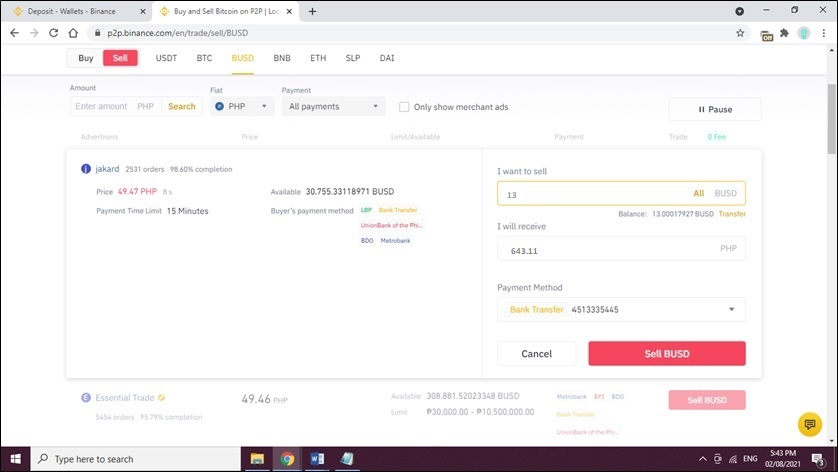Select the Sell mode toggle

pyautogui.click(x=120, y=58)
